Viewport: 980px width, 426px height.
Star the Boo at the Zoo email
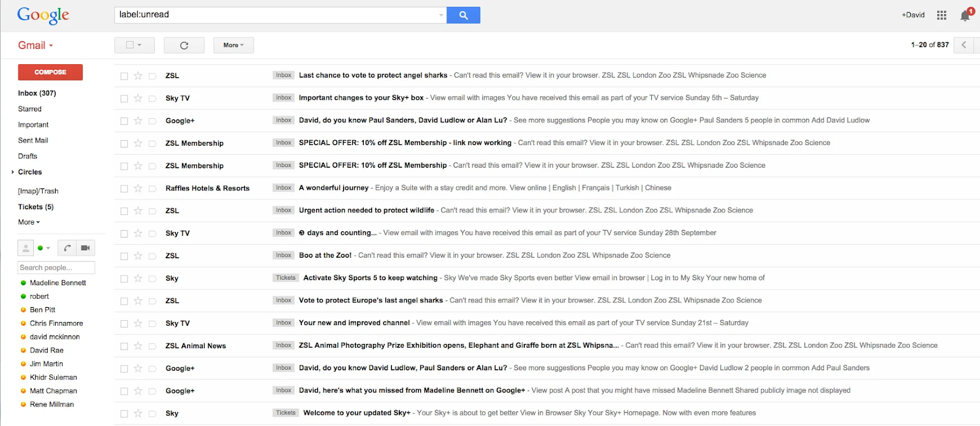click(x=138, y=256)
